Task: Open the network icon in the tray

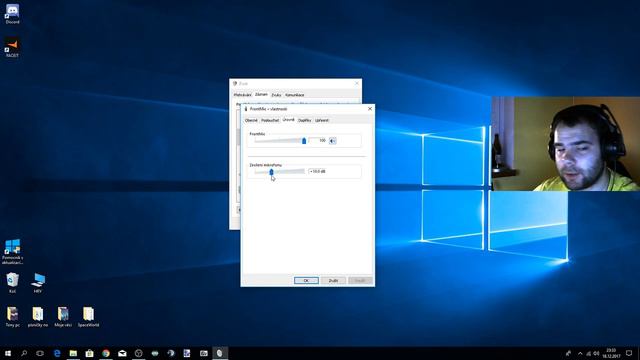Action: 589,353
